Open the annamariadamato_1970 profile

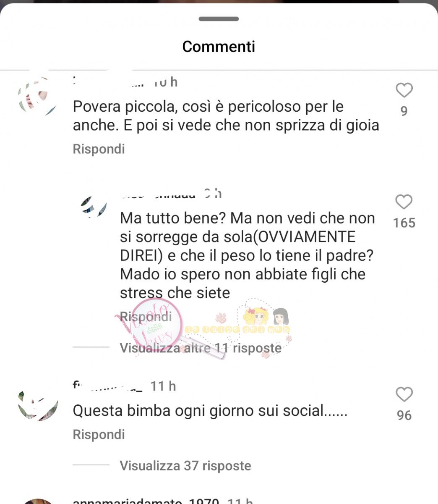click(146, 501)
